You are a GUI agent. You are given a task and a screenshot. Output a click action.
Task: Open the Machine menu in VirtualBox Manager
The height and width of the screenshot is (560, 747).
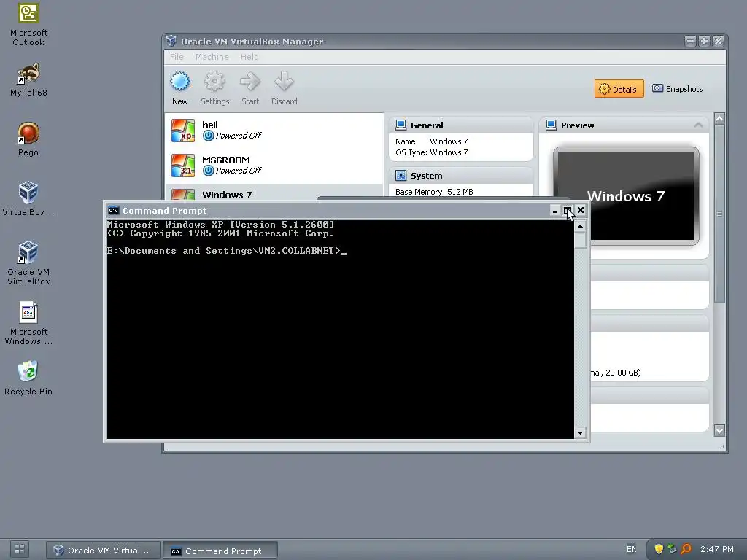(x=212, y=57)
